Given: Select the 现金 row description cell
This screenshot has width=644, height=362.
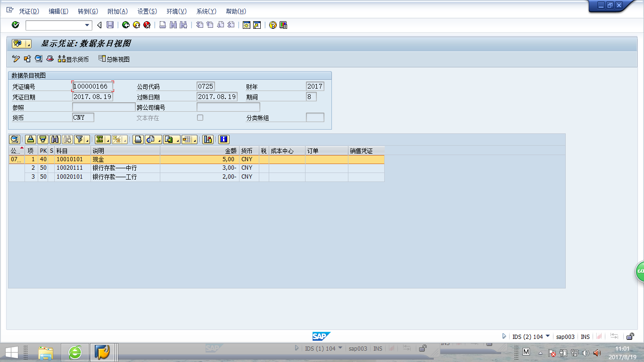Looking at the screenshot, I should coord(125,159).
